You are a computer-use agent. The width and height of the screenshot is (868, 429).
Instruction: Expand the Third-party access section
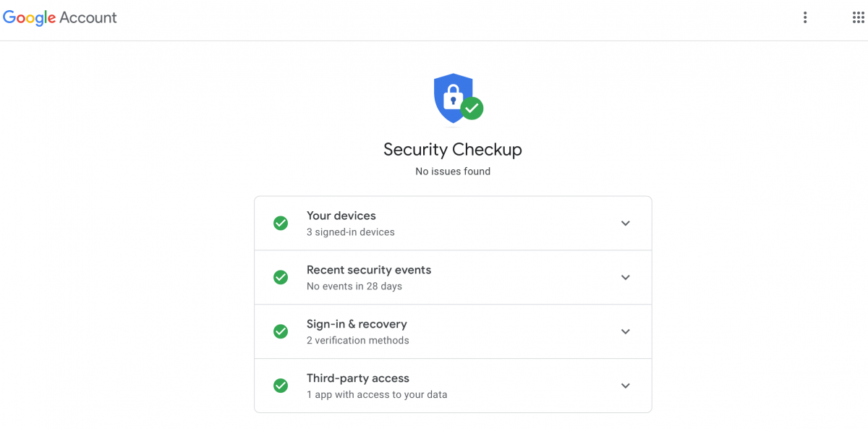click(625, 386)
